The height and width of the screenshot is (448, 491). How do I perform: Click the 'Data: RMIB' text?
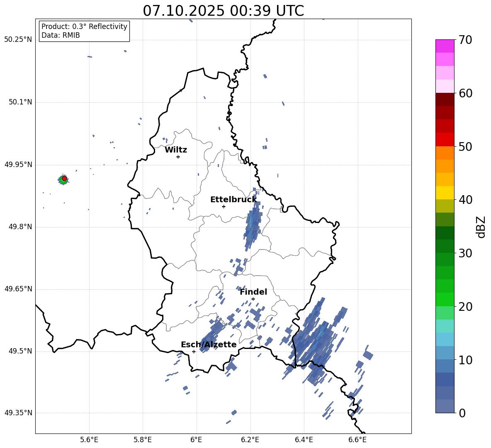(x=61, y=35)
